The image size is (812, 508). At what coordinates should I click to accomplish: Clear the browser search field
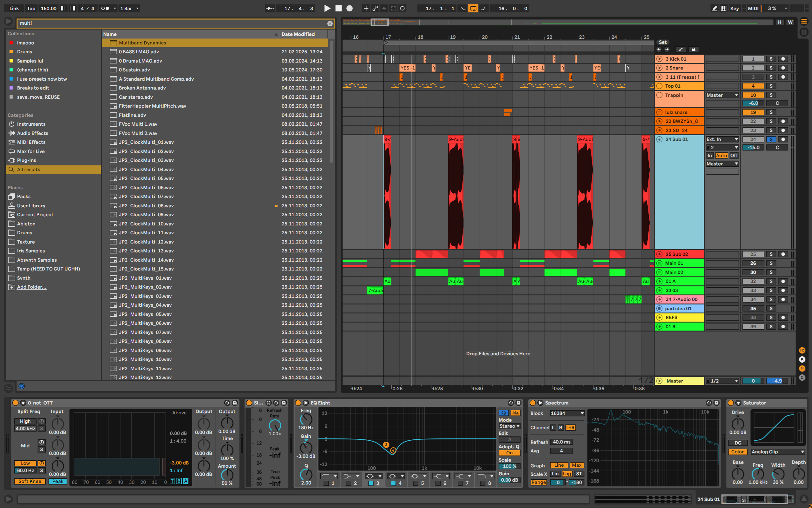pyautogui.click(x=330, y=23)
